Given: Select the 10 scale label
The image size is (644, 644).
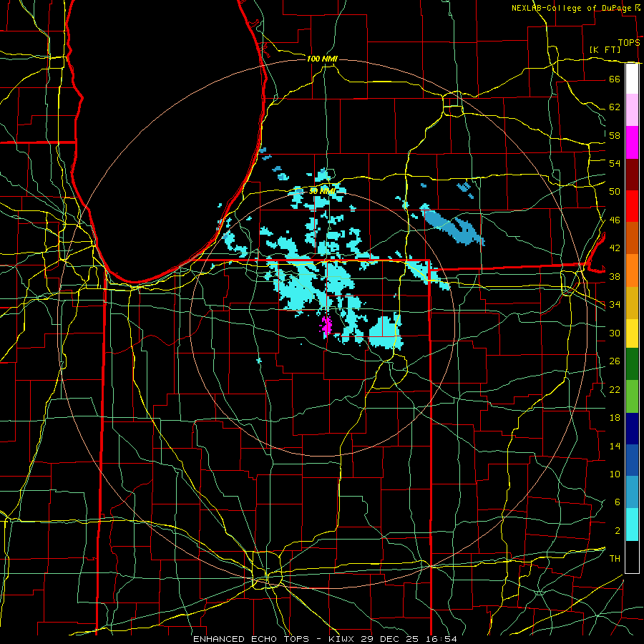Looking at the screenshot, I should click(x=615, y=474).
